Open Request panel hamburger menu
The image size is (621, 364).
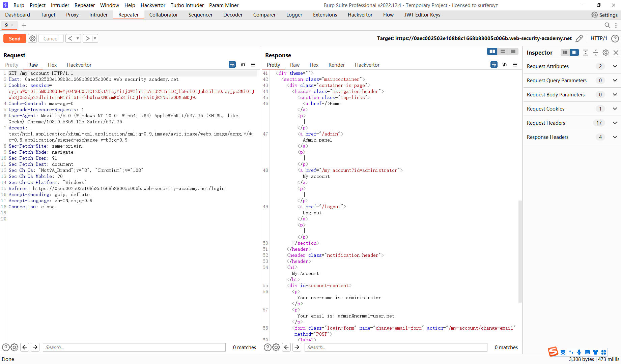coord(253,64)
